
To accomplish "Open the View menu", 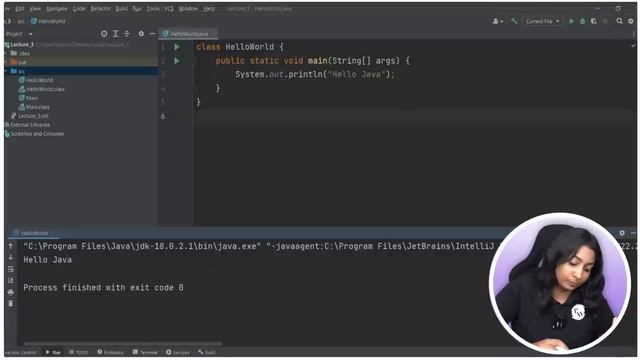I will click(x=36, y=9).
